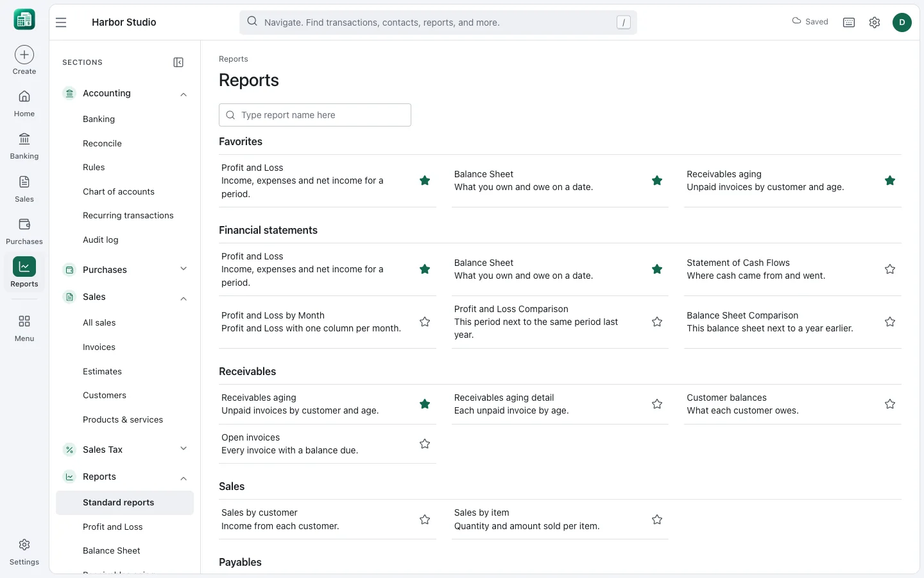Collapse the Sales section
924x578 pixels.
point(184,298)
